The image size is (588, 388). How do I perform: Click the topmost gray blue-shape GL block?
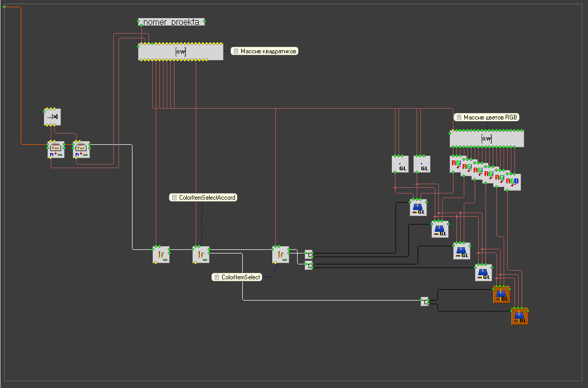tap(418, 207)
